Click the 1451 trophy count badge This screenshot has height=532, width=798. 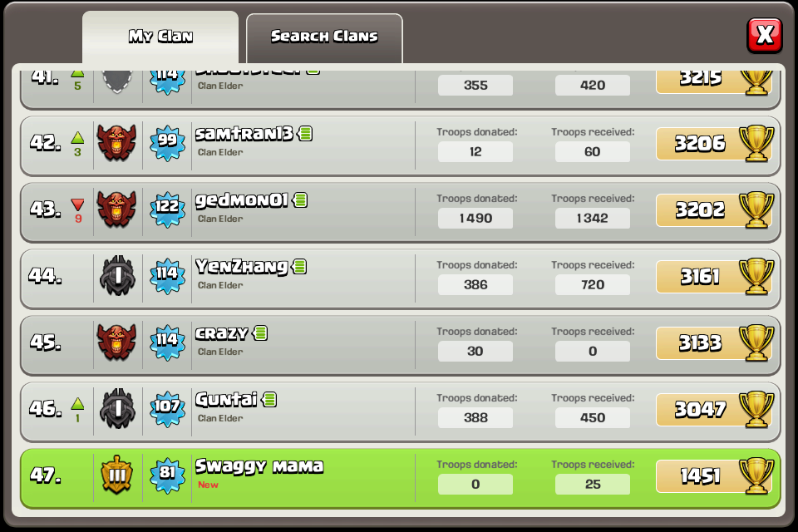point(700,476)
